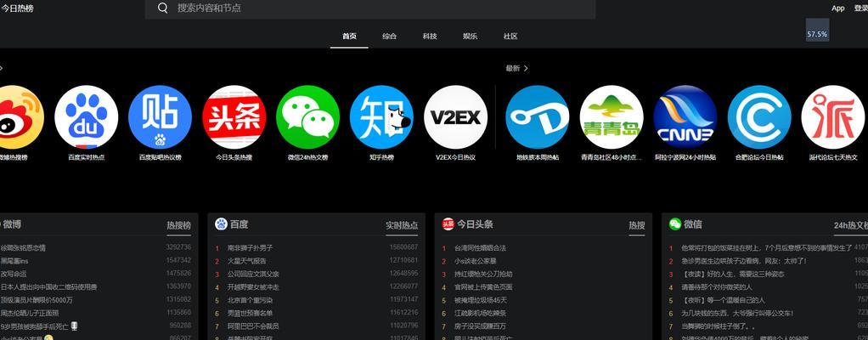Open the 合肥论坛 blue C icon
868x340 pixels.
[x=759, y=116]
